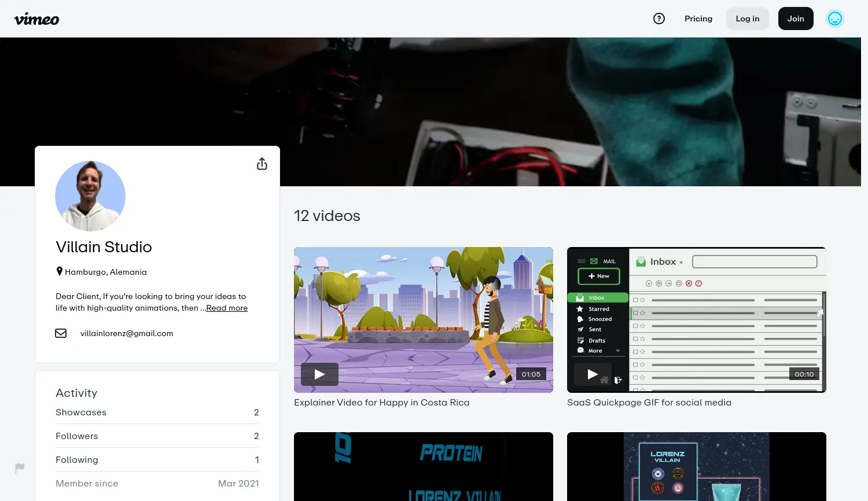Viewport: 868px width, 501px height.
Task: Click the Log in button
Action: click(747, 19)
